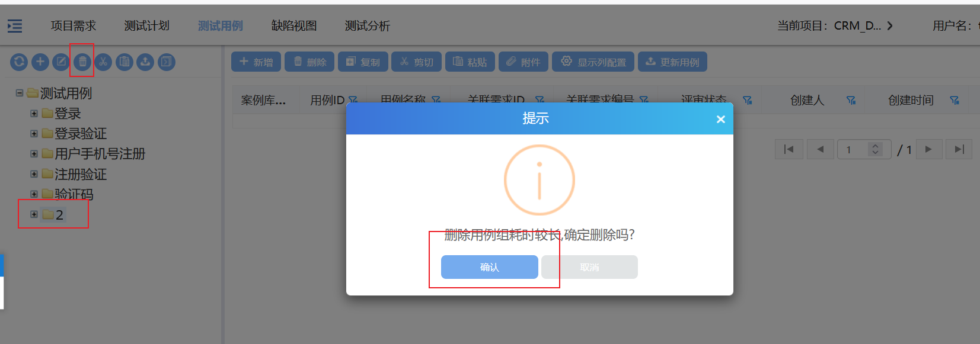The width and height of the screenshot is (980, 344).
Task: Click the 更新用例 button
Action: (x=672, y=62)
